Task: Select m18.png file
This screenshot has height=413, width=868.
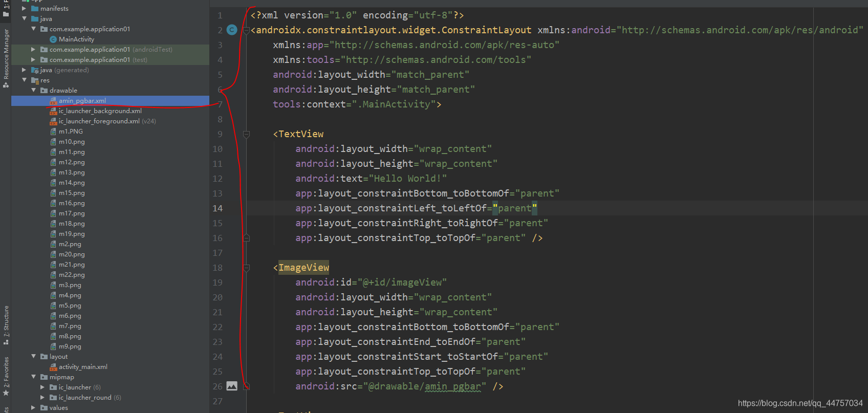Action: 72,224
